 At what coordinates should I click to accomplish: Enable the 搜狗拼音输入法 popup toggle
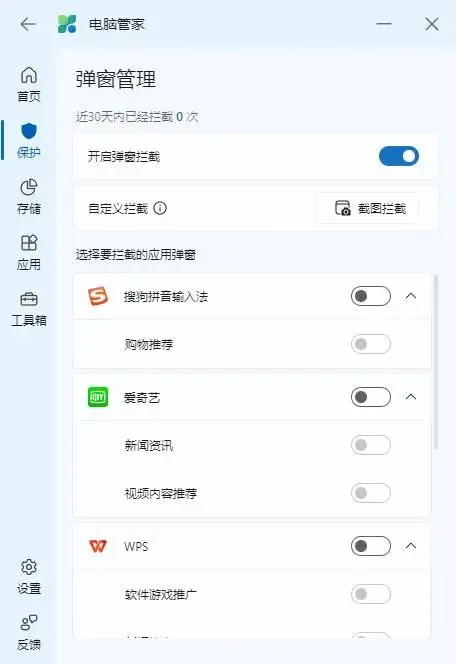370,296
